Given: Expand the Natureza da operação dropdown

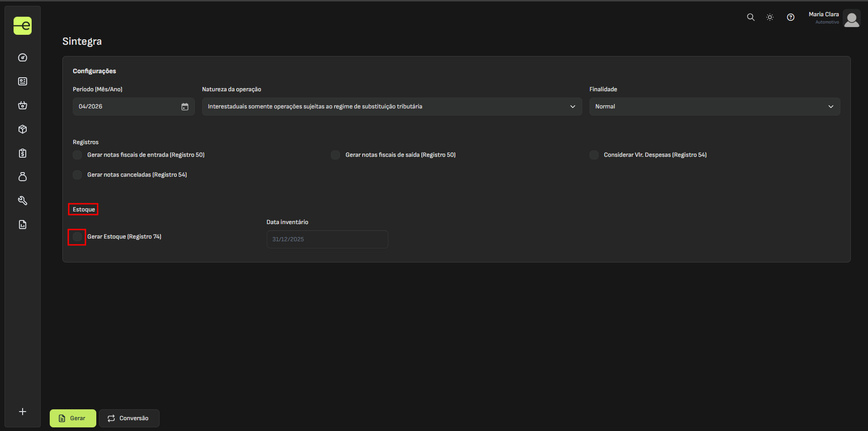Looking at the screenshot, I should click(392, 107).
